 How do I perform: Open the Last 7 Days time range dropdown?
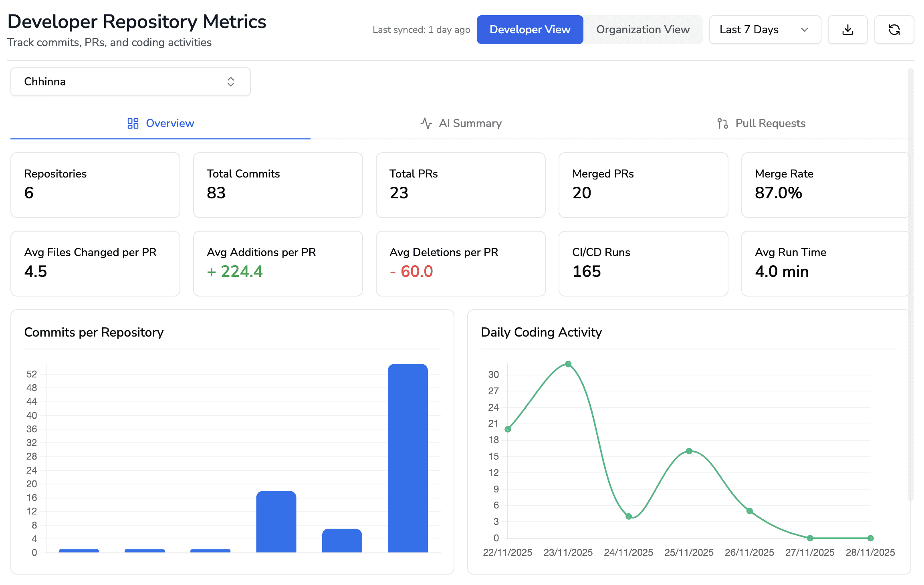[765, 29]
